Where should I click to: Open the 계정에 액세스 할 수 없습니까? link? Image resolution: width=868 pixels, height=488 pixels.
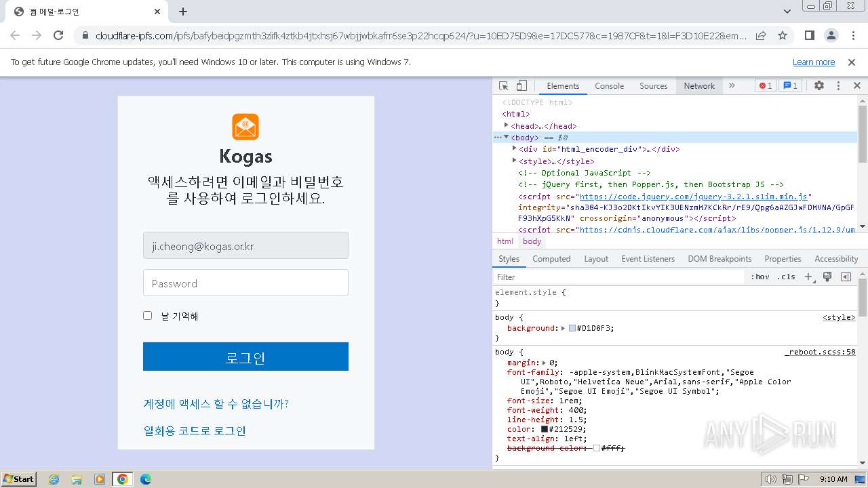pyautogui.click(x=216, y=404)
